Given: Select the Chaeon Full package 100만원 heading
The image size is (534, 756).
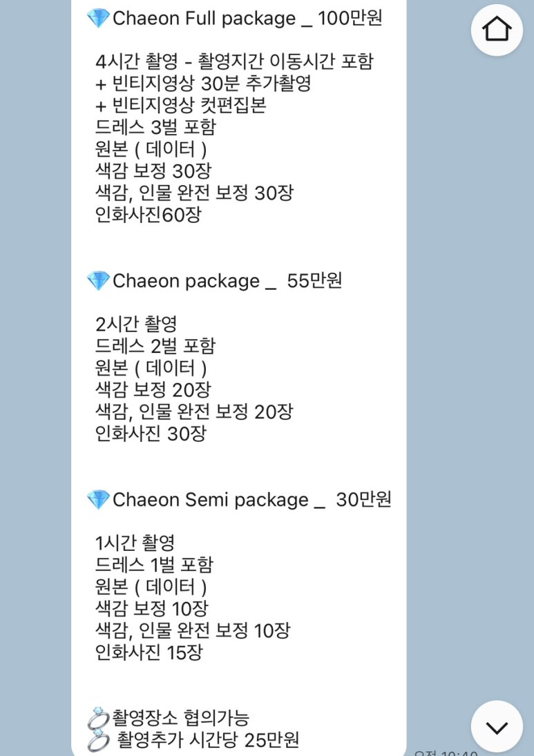Looking at the screenshot, I should tap(247, 19).
